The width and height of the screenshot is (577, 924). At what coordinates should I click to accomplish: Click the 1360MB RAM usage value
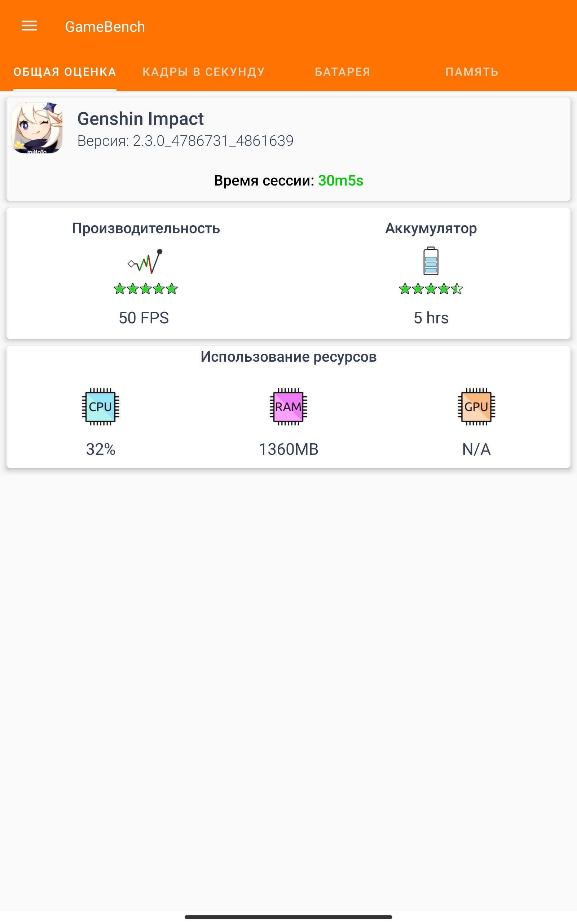288,449
